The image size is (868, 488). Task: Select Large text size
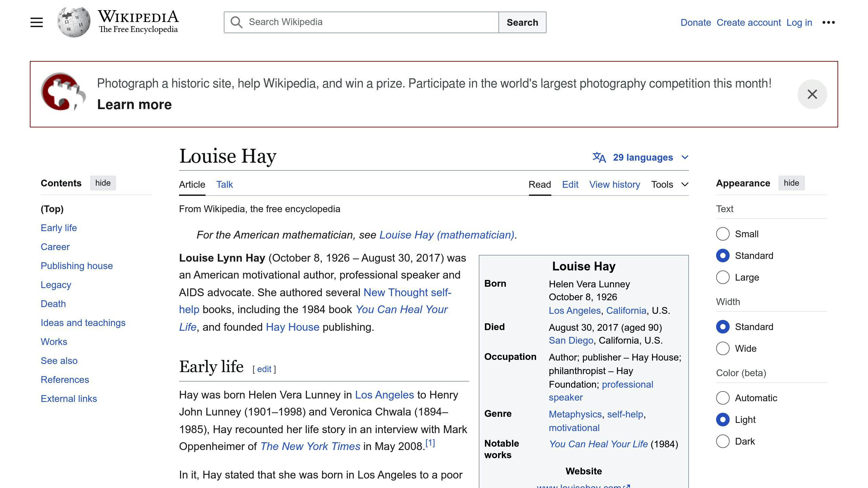click(723, 277)
